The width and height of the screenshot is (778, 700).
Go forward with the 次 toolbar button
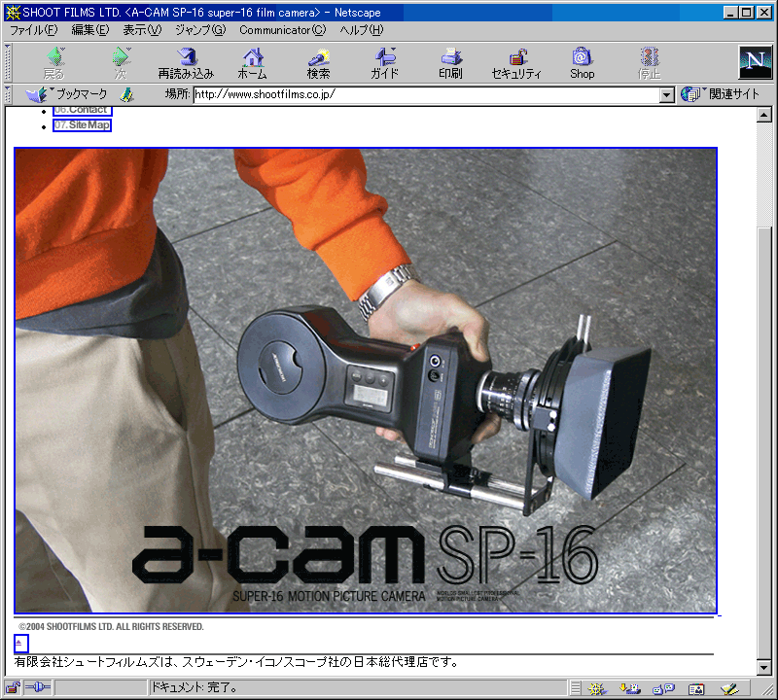coord(120,63)
